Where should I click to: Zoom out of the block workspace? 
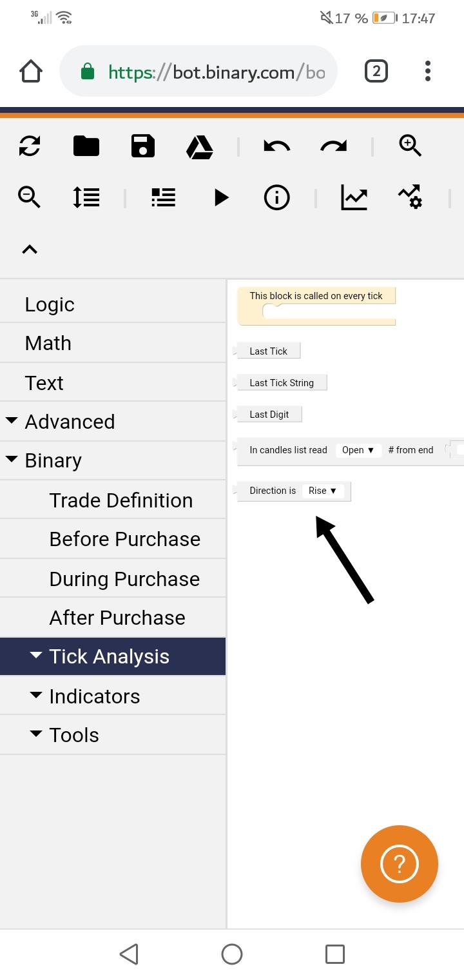29,198
